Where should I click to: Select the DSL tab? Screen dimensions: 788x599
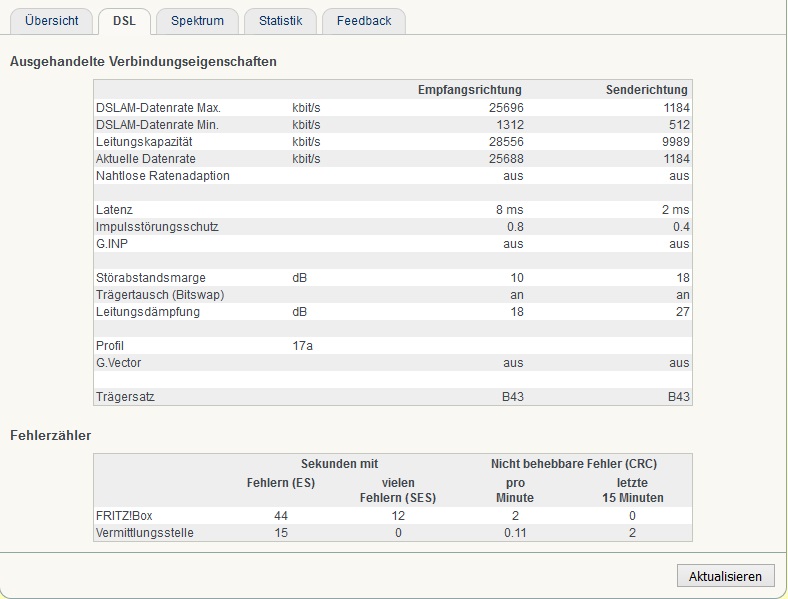pyautogui.click(x=124, y=21)
